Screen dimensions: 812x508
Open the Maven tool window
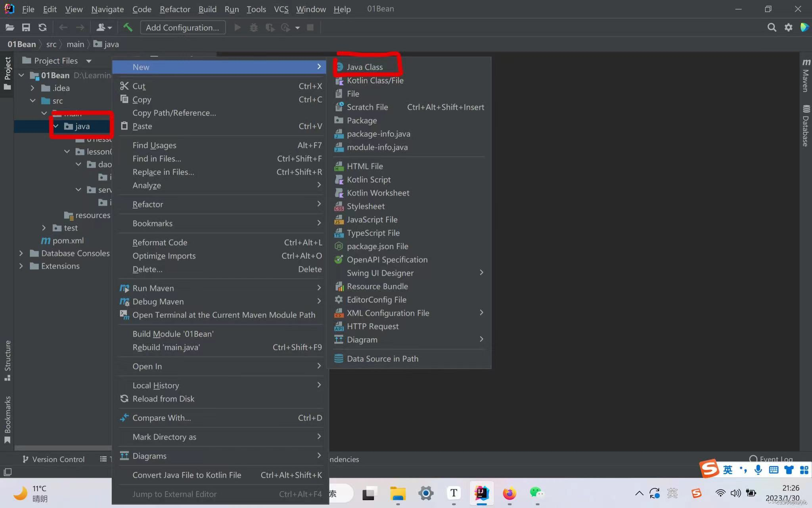(x=805, y=75)
